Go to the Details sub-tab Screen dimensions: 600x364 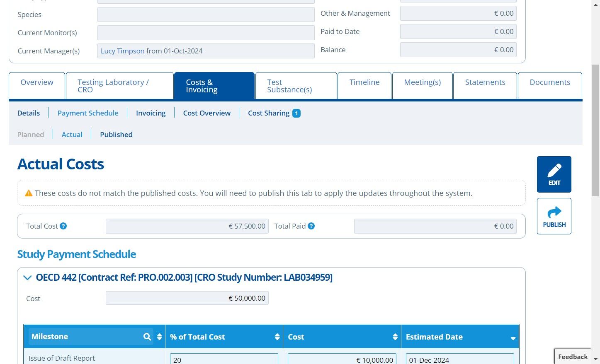(x=29, y=113)
